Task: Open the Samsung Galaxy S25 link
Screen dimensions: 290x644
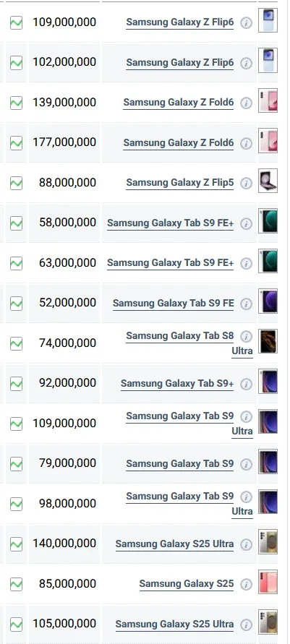Action: coord(187,583)
